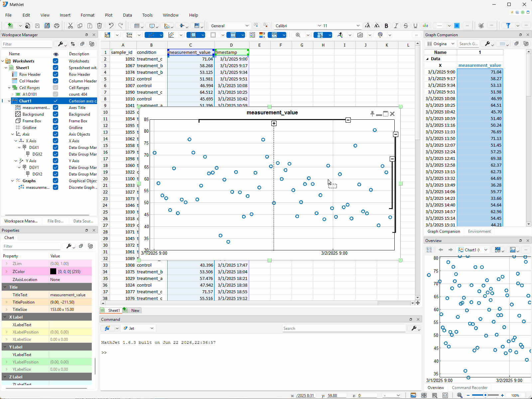Click the wrench icon in Workspace Manager filter

pyautogui.click(x=61, y=44)
